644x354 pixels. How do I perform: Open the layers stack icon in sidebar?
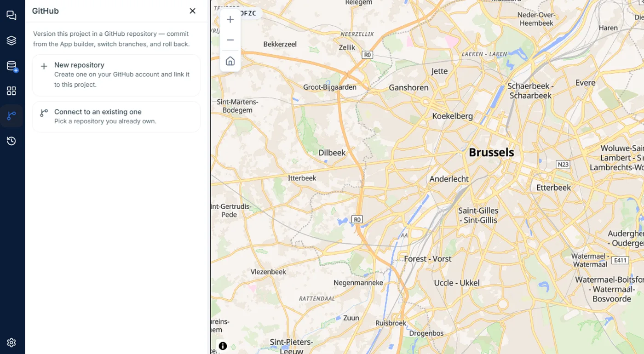point(11,41)
